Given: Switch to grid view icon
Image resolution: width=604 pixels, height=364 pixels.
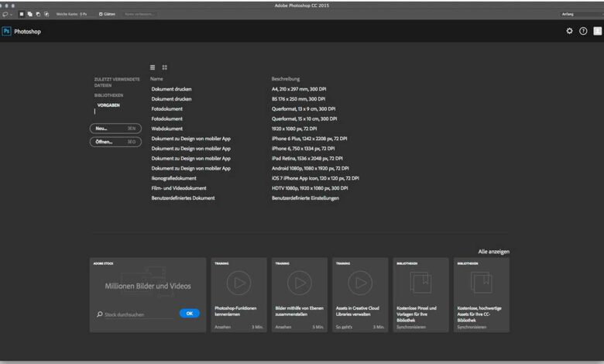Looking at the screenshot, I should pyautogui.click(x=164, y=67).
